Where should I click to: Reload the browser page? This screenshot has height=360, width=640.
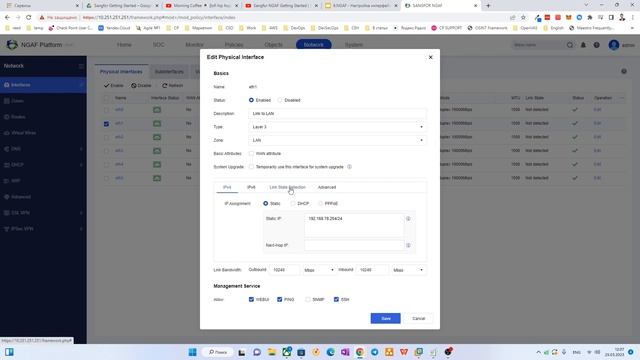click(28, 18)
